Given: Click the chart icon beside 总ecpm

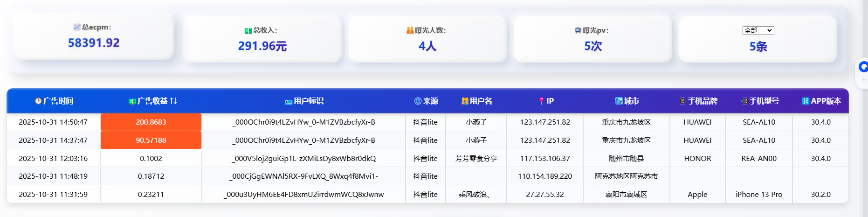Looking at the screenshot, I should click(77, 27).
